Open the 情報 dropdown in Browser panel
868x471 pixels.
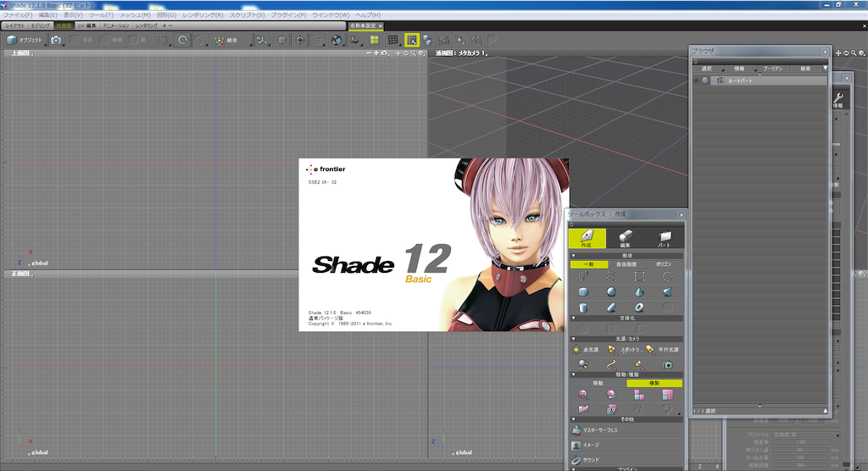pyautogui.click(x=742, y=69)
